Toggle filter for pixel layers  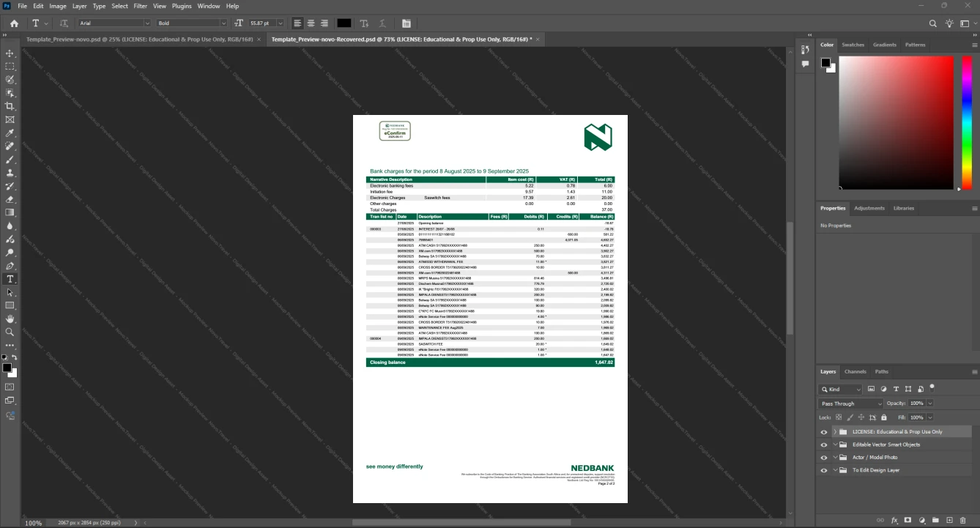(x=871, y=389)
